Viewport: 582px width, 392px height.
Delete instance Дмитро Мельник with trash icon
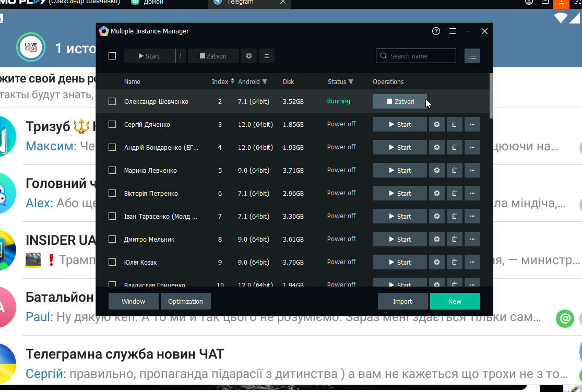pyautogui.click(x=454, y=240)
